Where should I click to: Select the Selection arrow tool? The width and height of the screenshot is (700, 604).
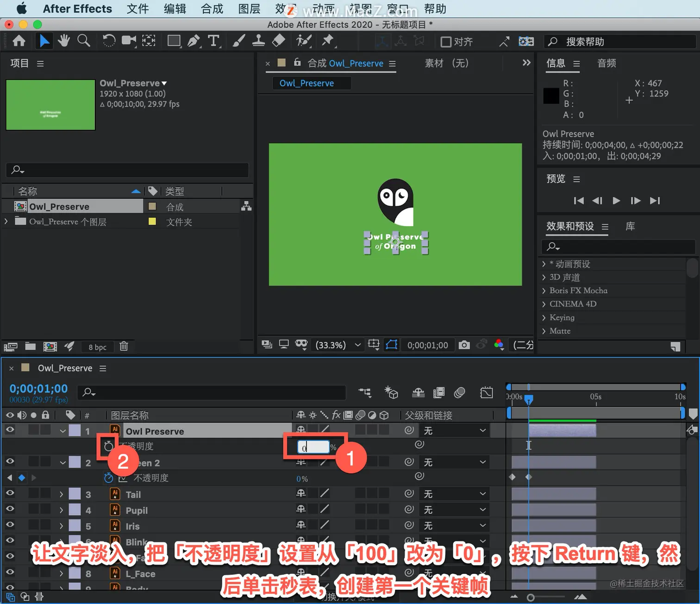[x=44, y=41]
